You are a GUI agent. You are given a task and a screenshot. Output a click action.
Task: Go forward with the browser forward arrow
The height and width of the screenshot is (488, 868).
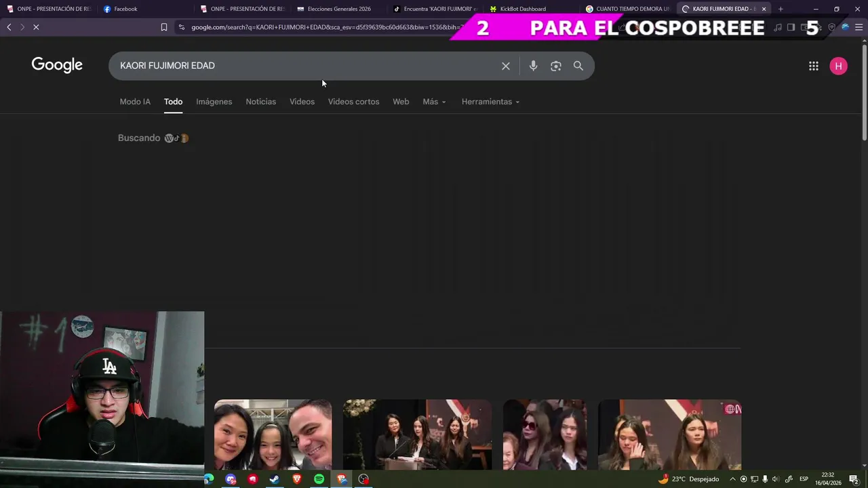(x=22, y=27)
